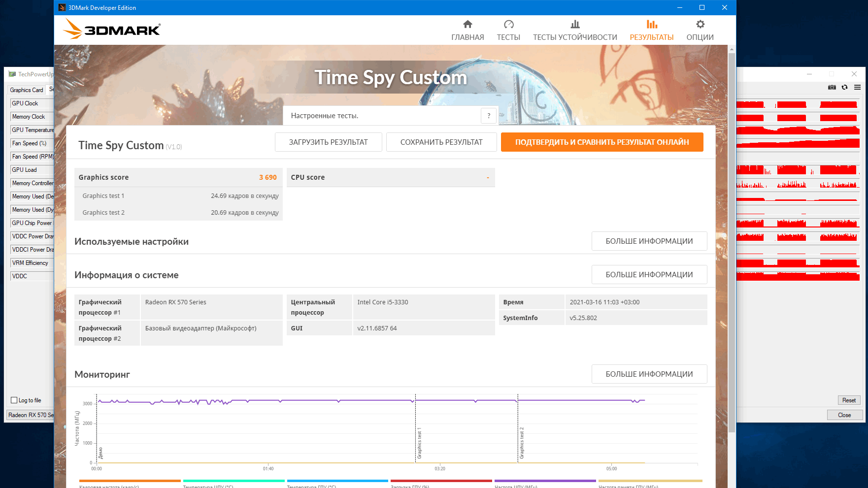Select Fan Speed (%) sensor

click(32, 143)
